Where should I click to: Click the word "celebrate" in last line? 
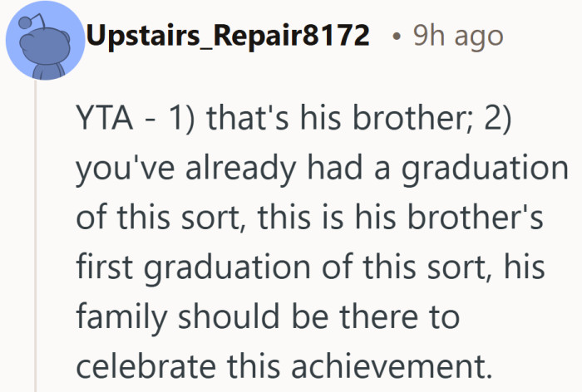click(x=145, y=366)
